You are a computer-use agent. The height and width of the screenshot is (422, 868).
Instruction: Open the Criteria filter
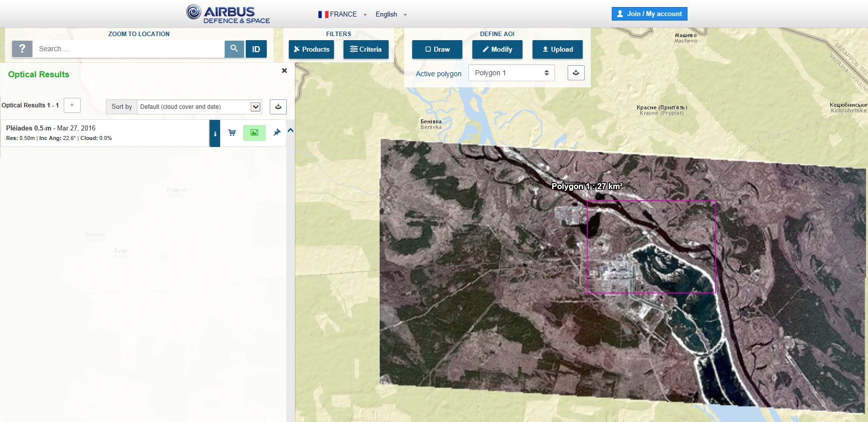[366, 49]
